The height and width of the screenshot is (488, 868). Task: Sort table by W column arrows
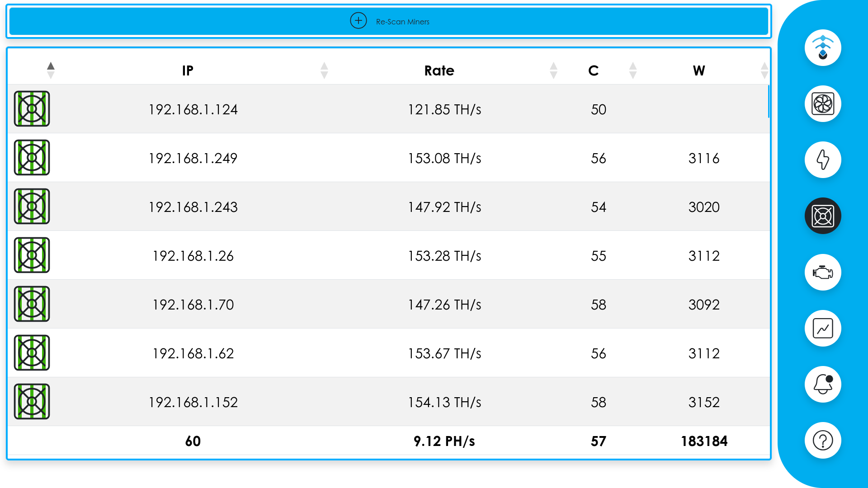pyautogui.click(x=764, y=70)
